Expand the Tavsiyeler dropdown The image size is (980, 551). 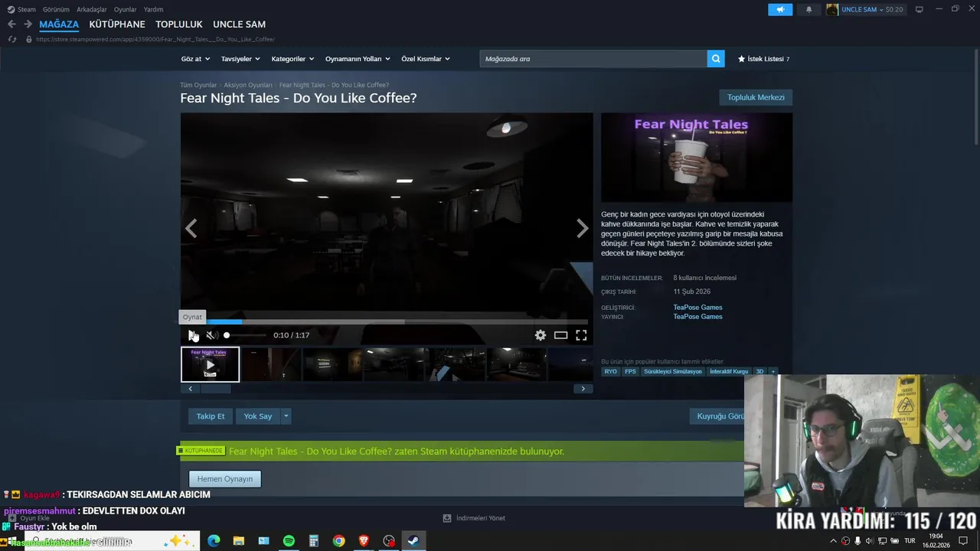point(240,59)
